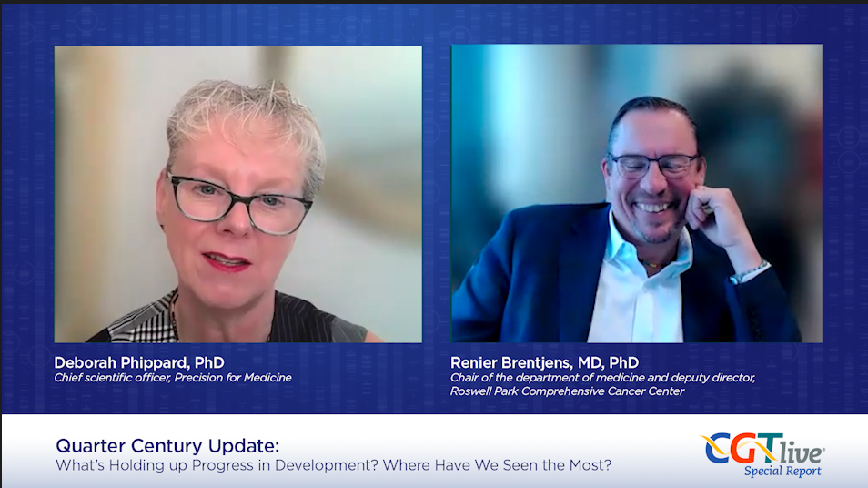Click the 'Quarter Century Update:' heading
868x488 pixels.
click(x=167, y=446)
